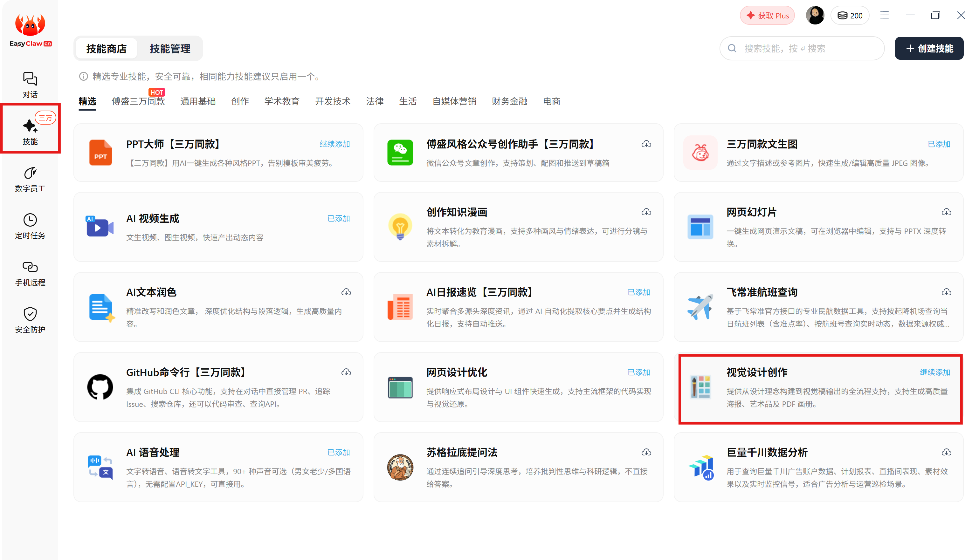Open the user avatar profile
The height and width of the screenshot is (560, 972).
click(x=815, y=15)
